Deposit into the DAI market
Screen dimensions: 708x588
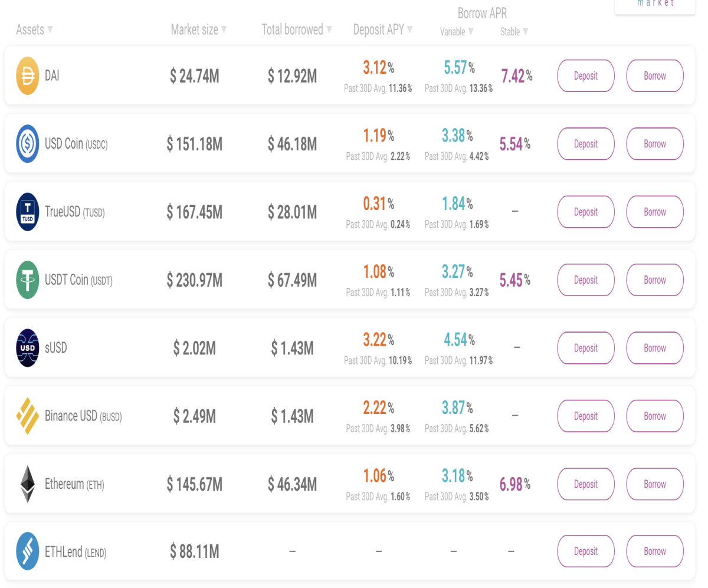click(586, 76)
